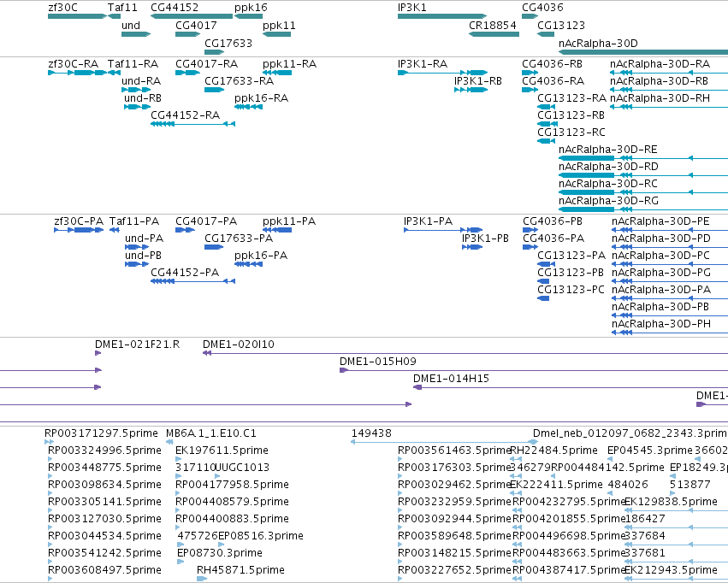This screenshot has height=583, width=728.
Task: Select the ppk11 gene label
Action: (x=279, y=26)
